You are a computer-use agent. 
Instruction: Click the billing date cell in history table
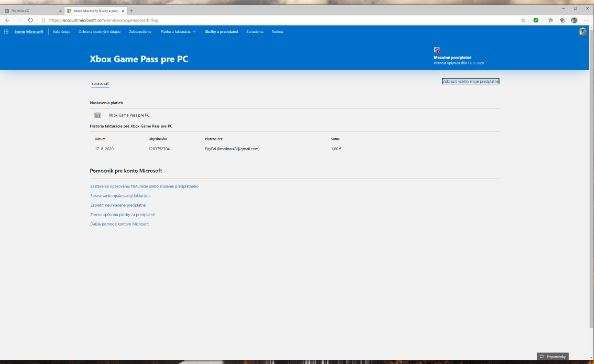click(105, 149)
